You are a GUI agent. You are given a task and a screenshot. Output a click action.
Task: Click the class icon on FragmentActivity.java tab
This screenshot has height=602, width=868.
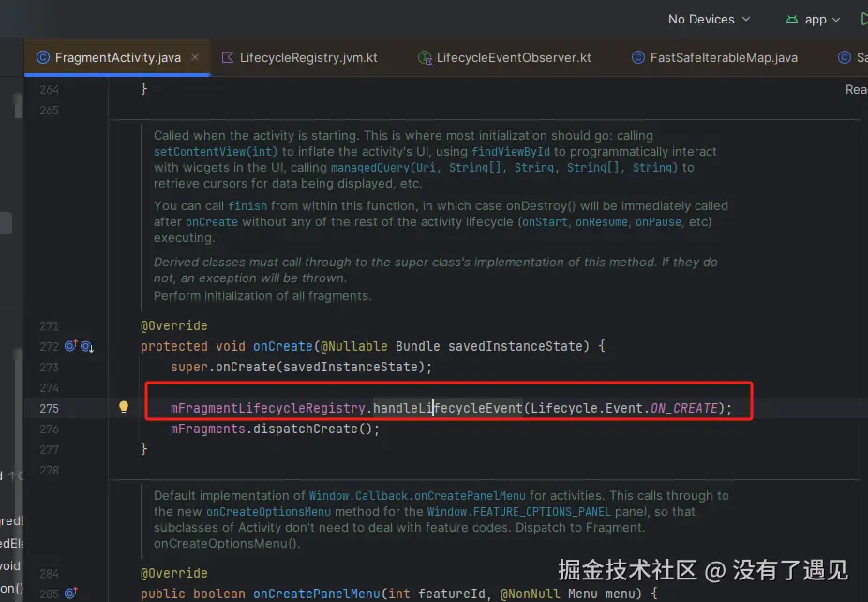click(42, 57)
